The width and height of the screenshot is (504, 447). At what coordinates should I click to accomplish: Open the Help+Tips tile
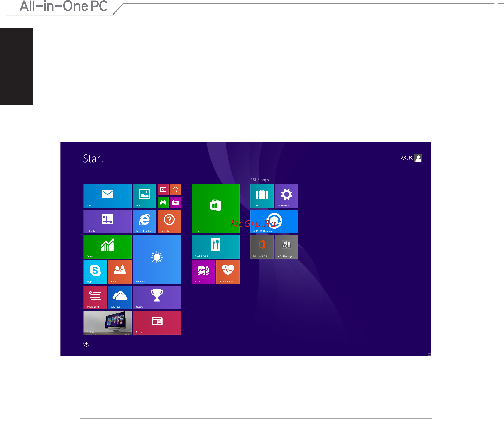[169, 221]
